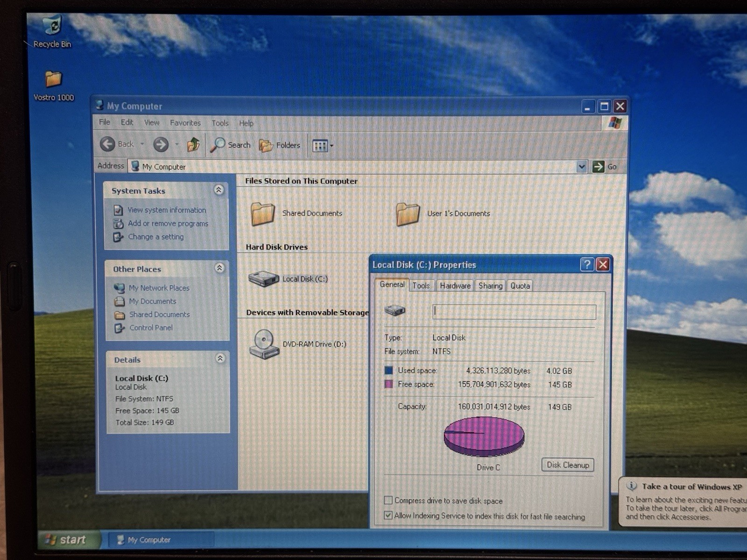Click View system information link
The width and height of the screenshot is (747, 560).
pos(167,210)
